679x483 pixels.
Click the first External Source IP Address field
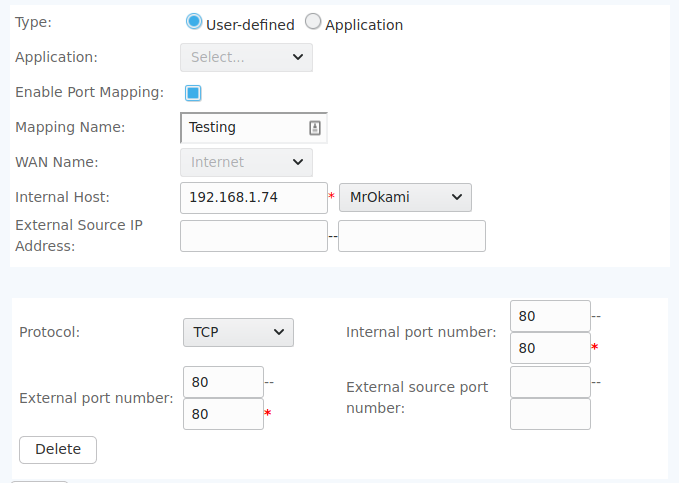tap(253, 236)
